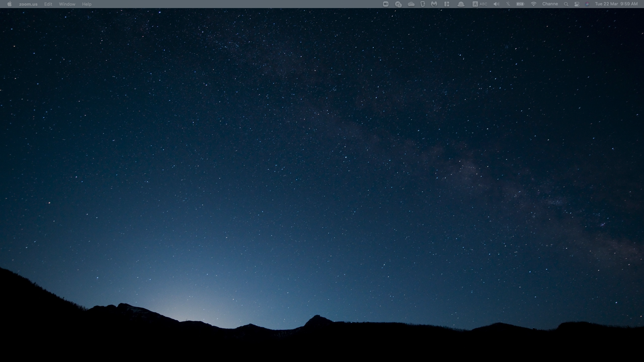Open the Bitwarden-style shield icon in menu bar
644x362 pixels.
423,4
